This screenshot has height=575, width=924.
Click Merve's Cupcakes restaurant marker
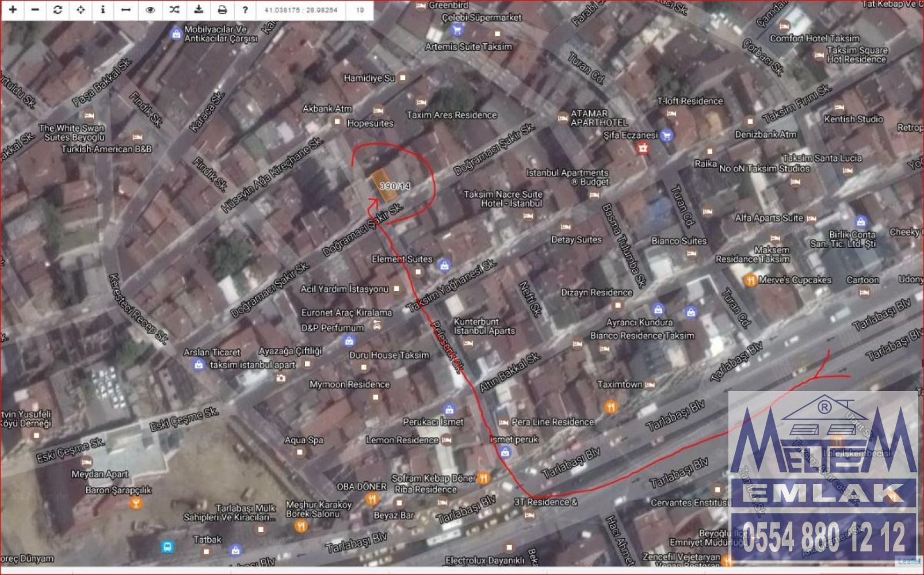pos(750,280)
